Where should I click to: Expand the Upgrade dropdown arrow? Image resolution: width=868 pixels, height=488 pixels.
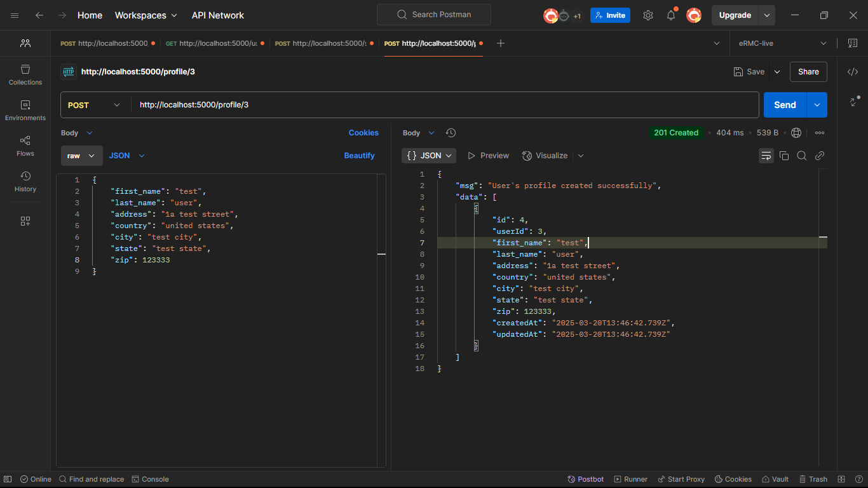[x=767, y=15]
